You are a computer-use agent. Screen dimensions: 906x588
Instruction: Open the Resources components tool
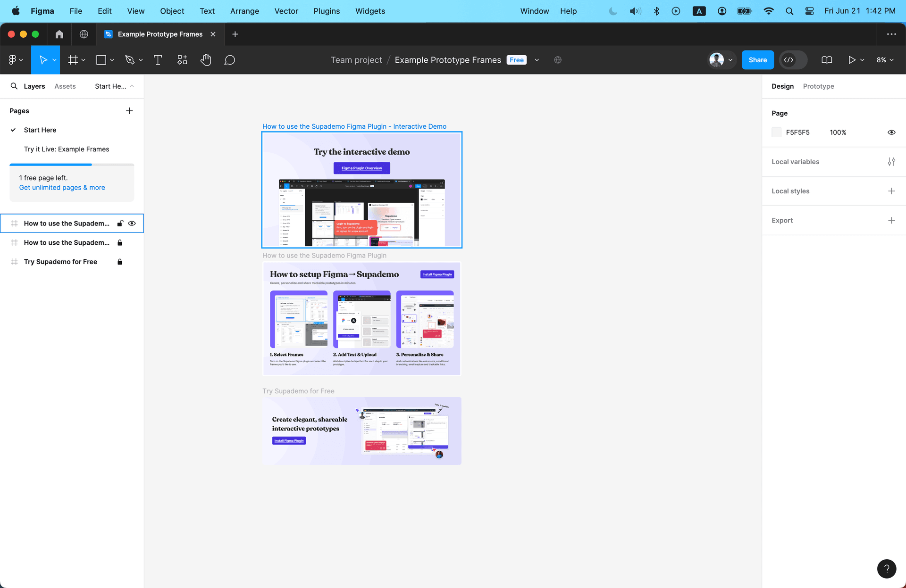(182, 60)
